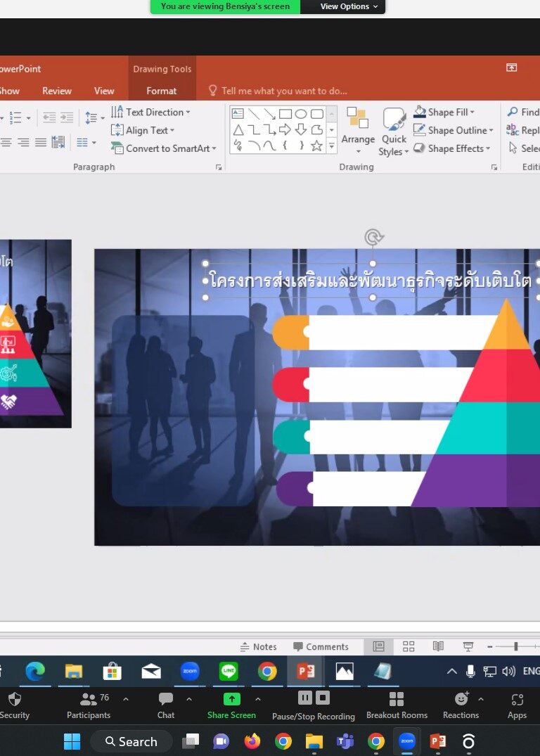
Task: Click the Decrease List Level icon
Action: click(49, 117)
